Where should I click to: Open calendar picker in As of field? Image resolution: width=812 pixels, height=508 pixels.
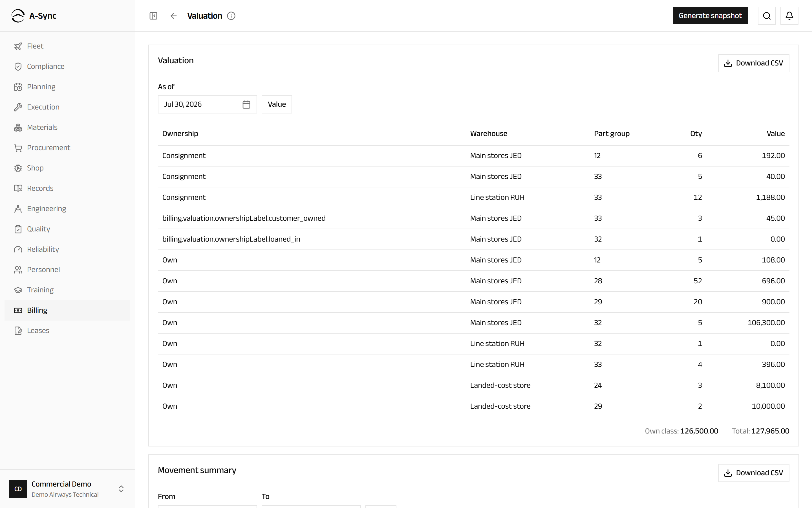tap(246, 104)
